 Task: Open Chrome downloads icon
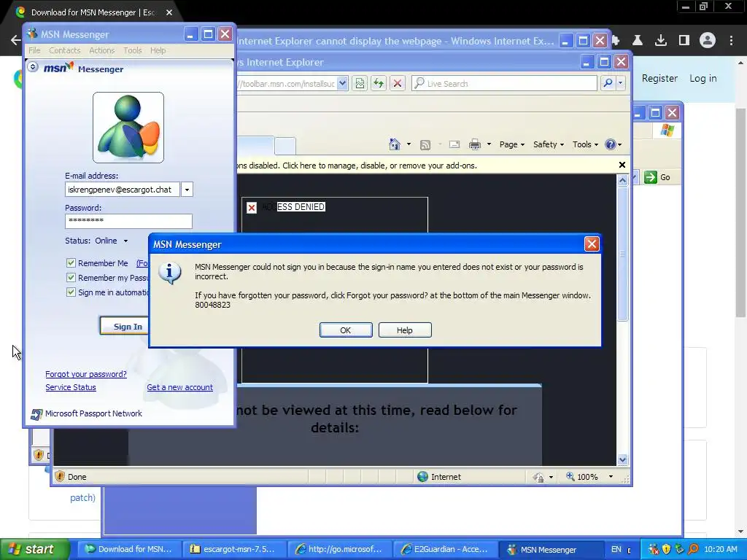pyautogui.click(x=660, y=41)
